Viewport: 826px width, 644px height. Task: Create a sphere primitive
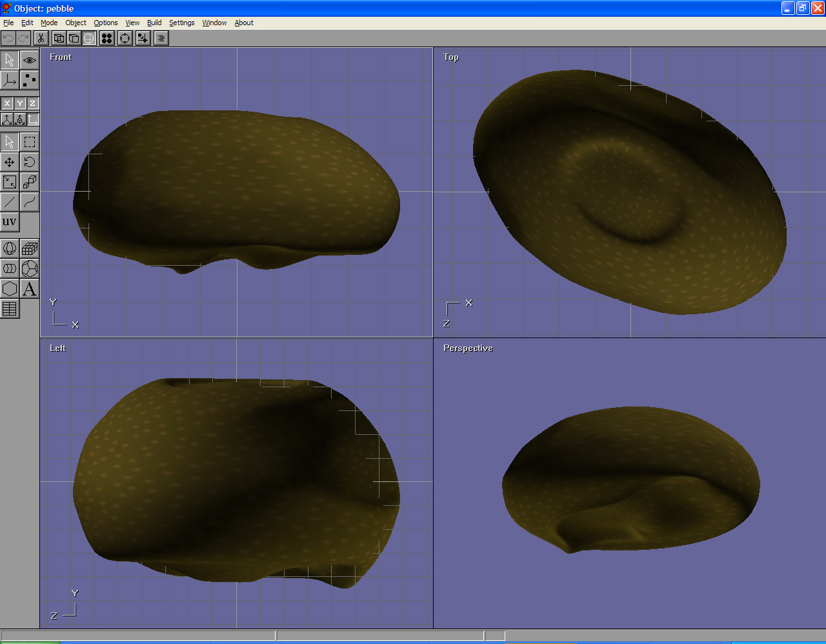[10, 248]
